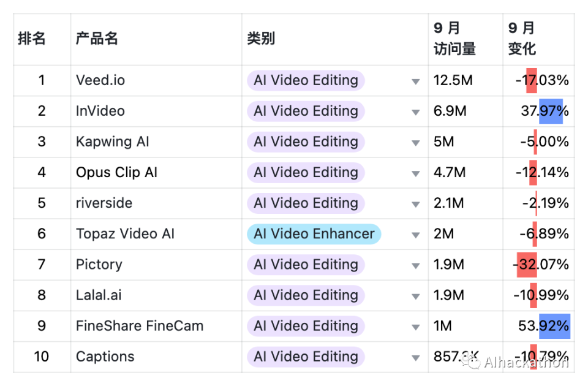Click the blue bar in FineShare FineCam's change cell
Viewport: 588px width, 386px height.
click(554, 326)
